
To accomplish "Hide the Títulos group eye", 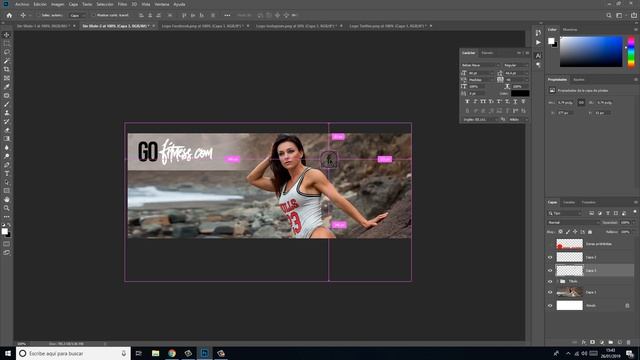I will 550,282.
